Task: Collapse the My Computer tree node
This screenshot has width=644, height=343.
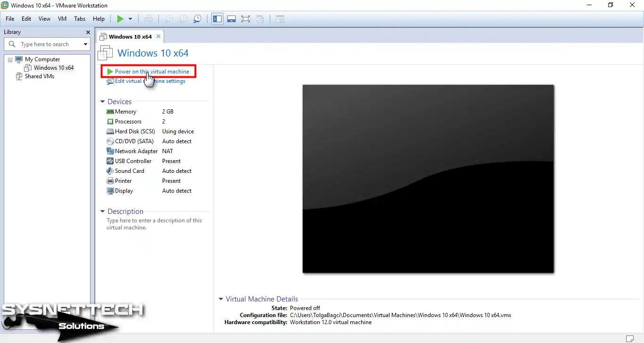Action: (x=9, y=59)
